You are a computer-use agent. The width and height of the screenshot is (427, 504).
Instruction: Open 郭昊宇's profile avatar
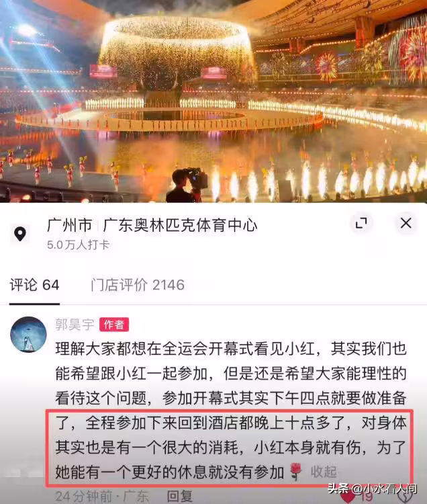tap(29, 335)
